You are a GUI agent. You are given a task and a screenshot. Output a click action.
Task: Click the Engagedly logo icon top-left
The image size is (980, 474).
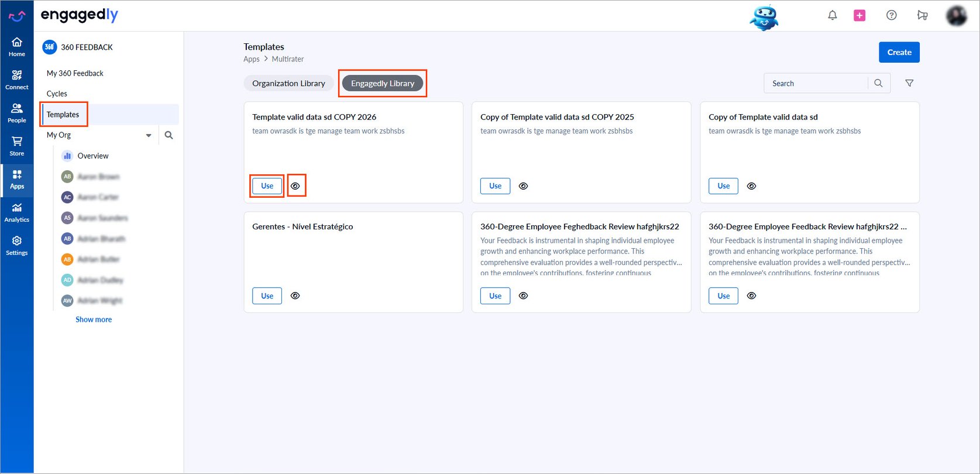[17, 16]
